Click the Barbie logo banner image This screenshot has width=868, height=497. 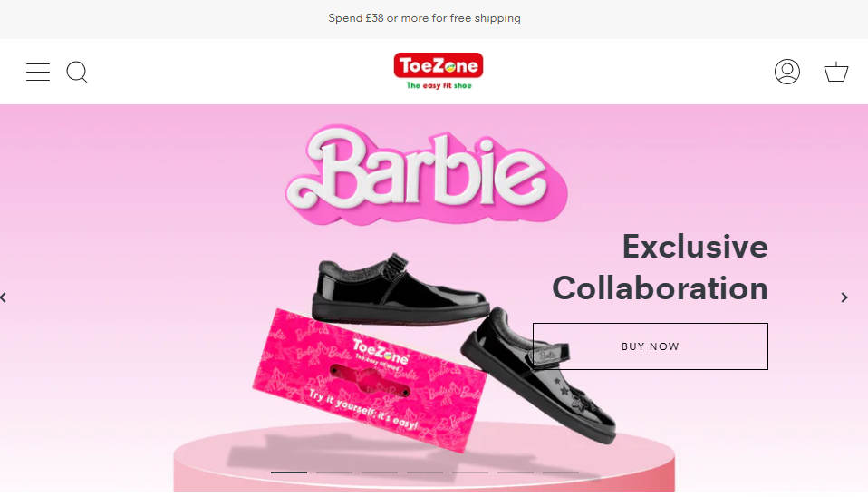coord(426,174)
